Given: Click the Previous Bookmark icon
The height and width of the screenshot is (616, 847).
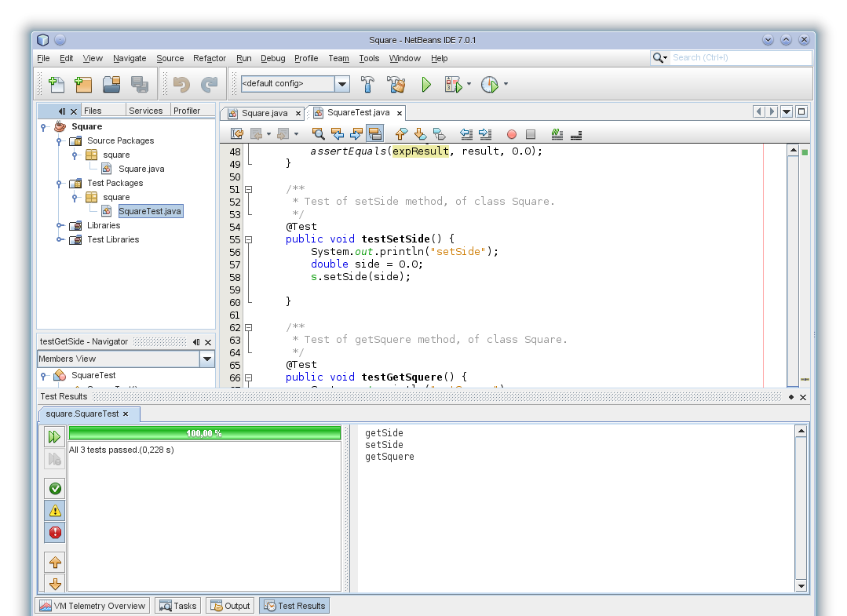Looking at the screenshot, I should click(401, 134).
